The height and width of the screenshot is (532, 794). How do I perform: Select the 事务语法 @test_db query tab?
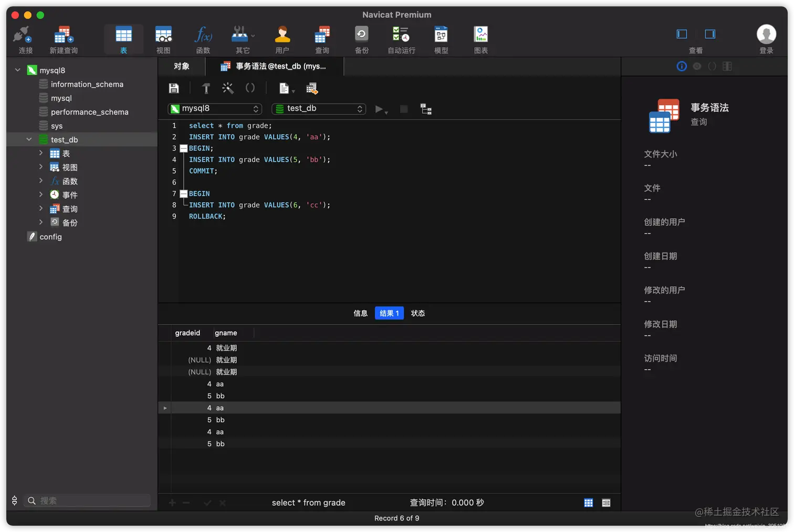[275, 66]
